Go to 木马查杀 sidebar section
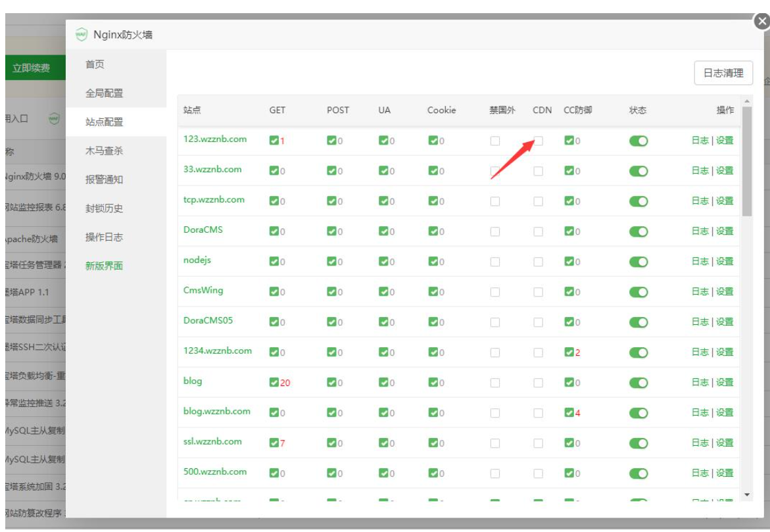770x532 pixels. tap(104, 151)
